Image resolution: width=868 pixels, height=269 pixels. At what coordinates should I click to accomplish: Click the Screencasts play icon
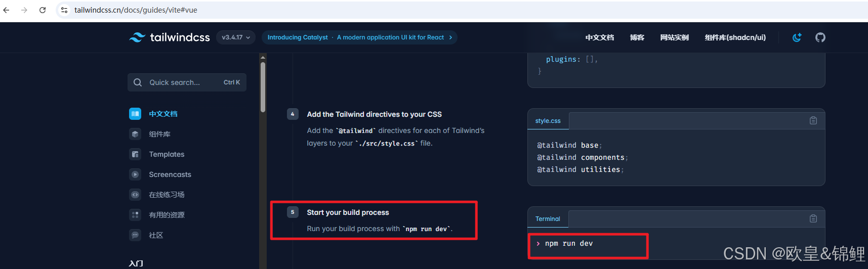coord(135,174)
